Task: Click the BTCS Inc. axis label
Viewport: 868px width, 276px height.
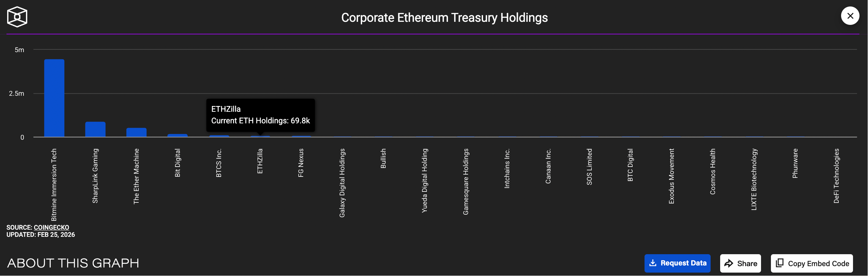Action: (219, 163)
